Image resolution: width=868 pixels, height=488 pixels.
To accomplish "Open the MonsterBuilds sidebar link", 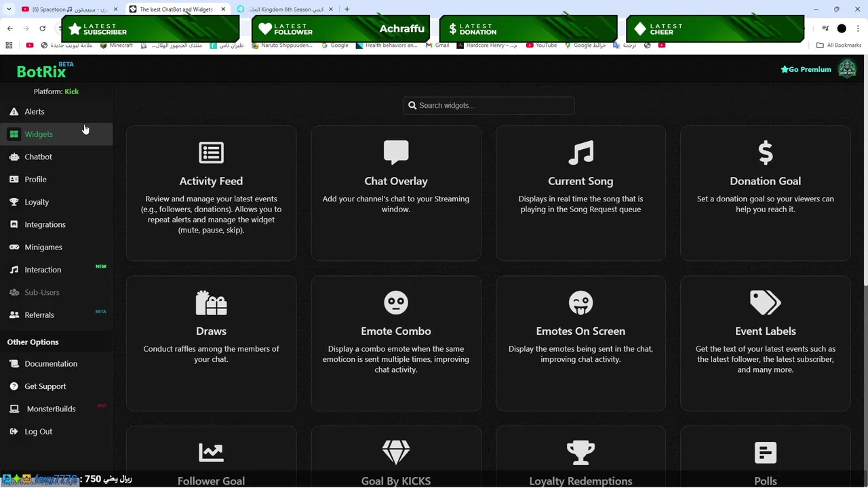I will click(x=56, y=409).
